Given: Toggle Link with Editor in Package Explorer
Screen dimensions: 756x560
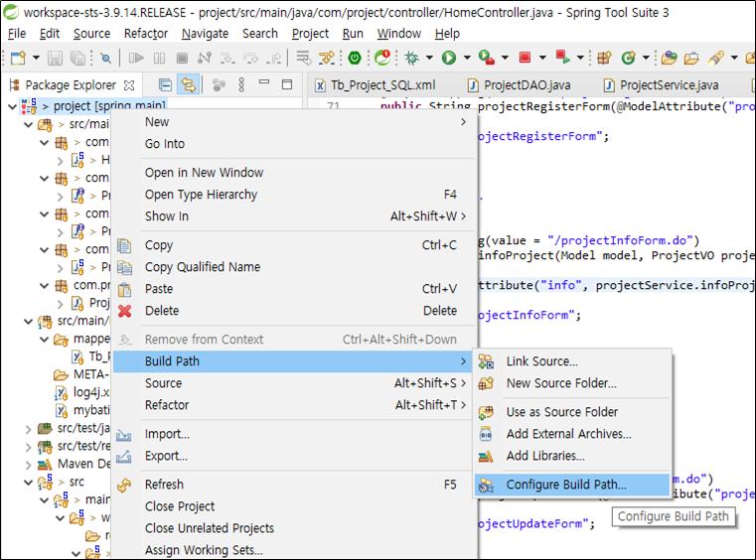Looking at the screenshot, I should tap(188, 85).
